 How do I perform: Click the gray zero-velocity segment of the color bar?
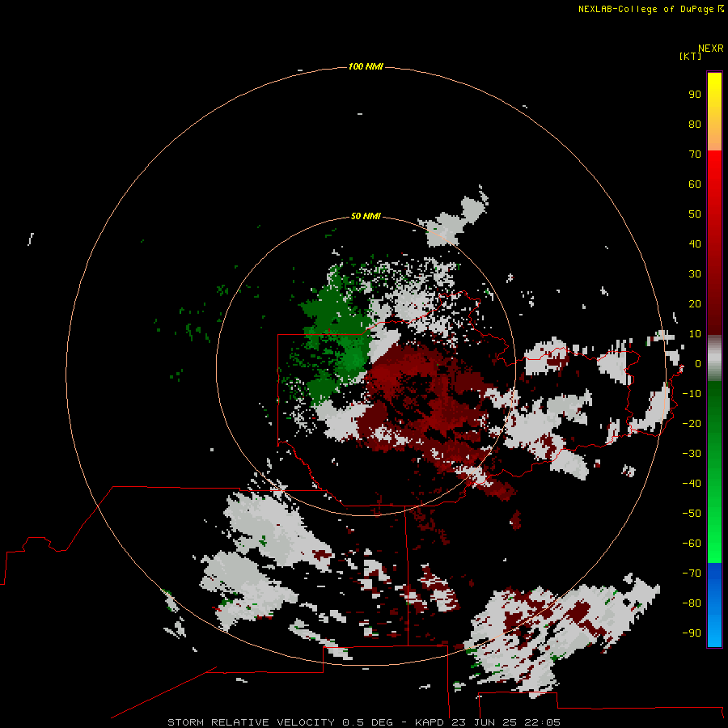coord(714,358)
